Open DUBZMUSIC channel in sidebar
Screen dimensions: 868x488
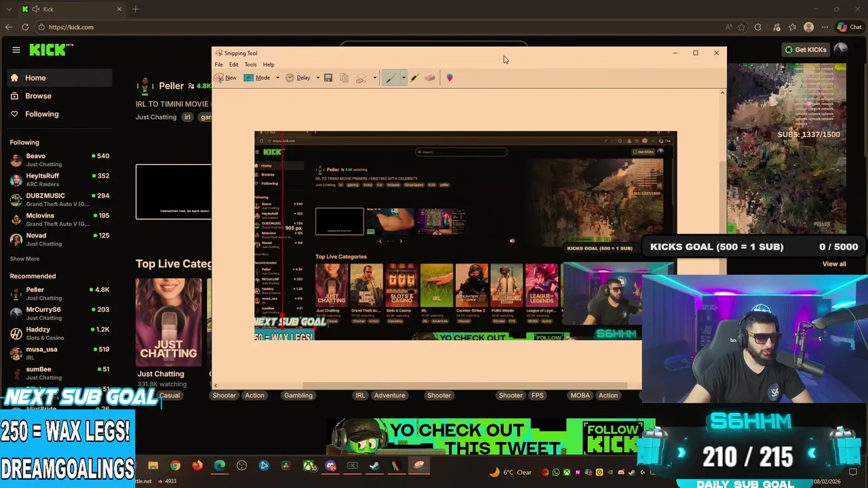click(x=59, y=199)
